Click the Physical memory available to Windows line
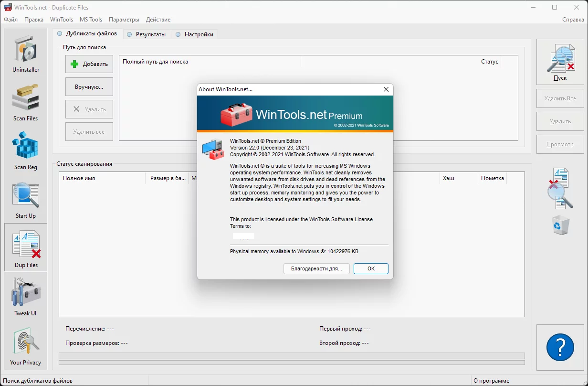This screenshot has height=386, width=588. (x=294, y=251)
